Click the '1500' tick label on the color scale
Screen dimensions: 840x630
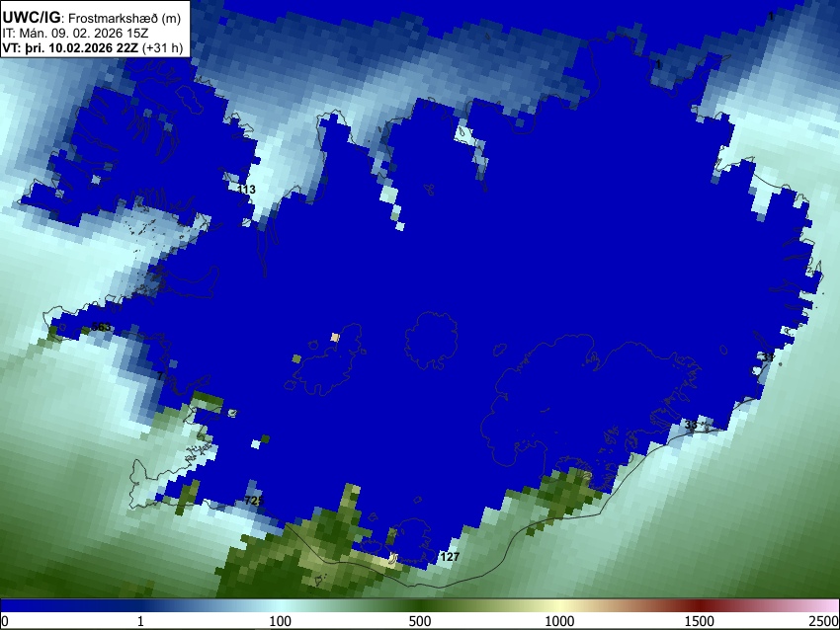pyautogui.click(x=700, y=621)
